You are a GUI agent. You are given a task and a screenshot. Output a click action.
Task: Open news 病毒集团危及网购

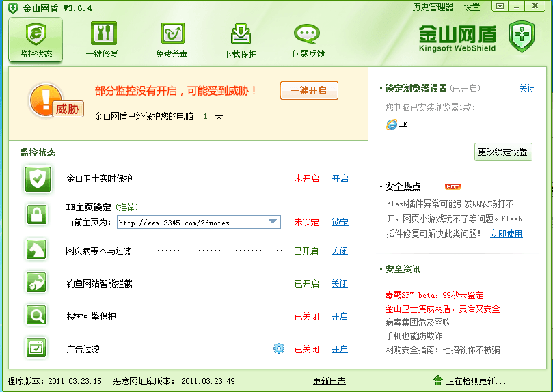(x=418, y=322)
